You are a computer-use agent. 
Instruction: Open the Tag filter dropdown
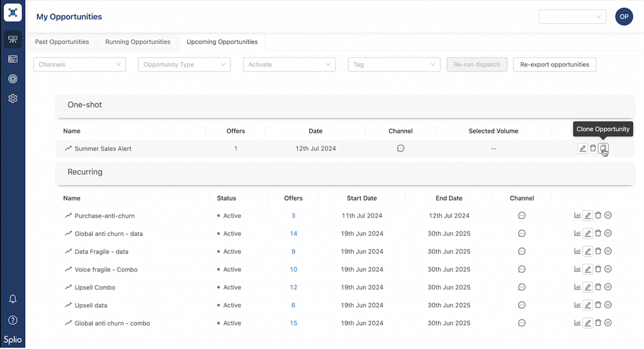pos(394,64)
